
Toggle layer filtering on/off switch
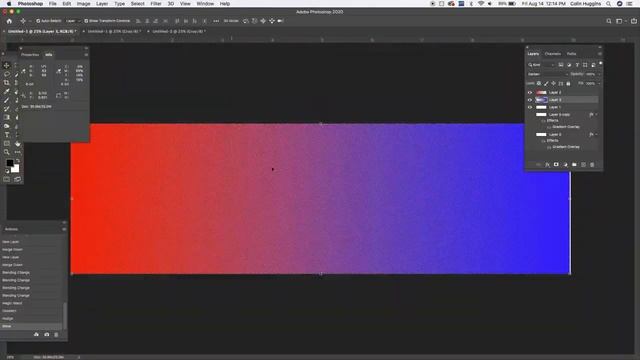(x=600, y=64)
